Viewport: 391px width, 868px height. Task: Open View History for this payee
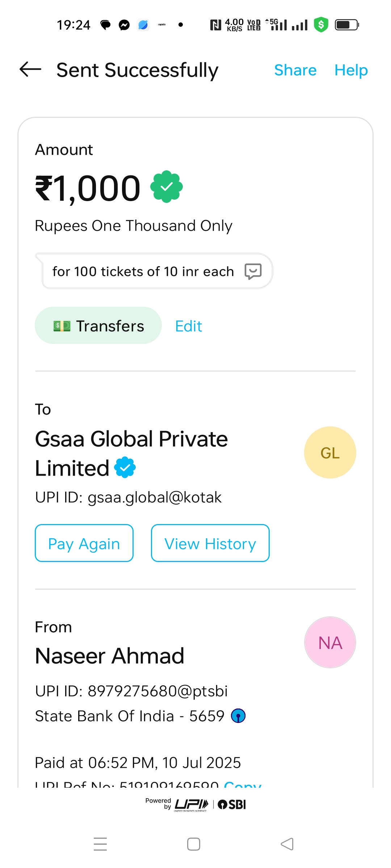(210, 543)
